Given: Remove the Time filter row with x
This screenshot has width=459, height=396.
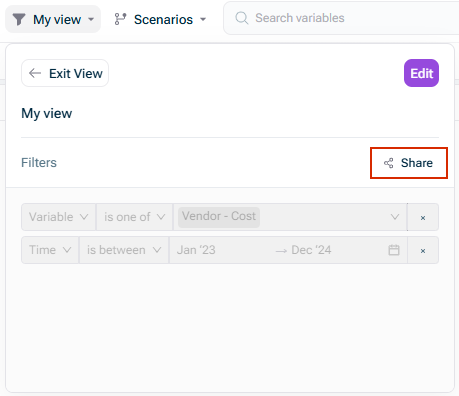Looking at the screenshot, I should pos(423,250).
